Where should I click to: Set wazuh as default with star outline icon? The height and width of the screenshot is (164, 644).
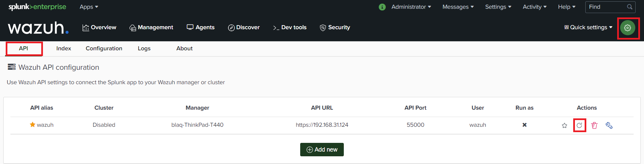[x=565, y=125]
